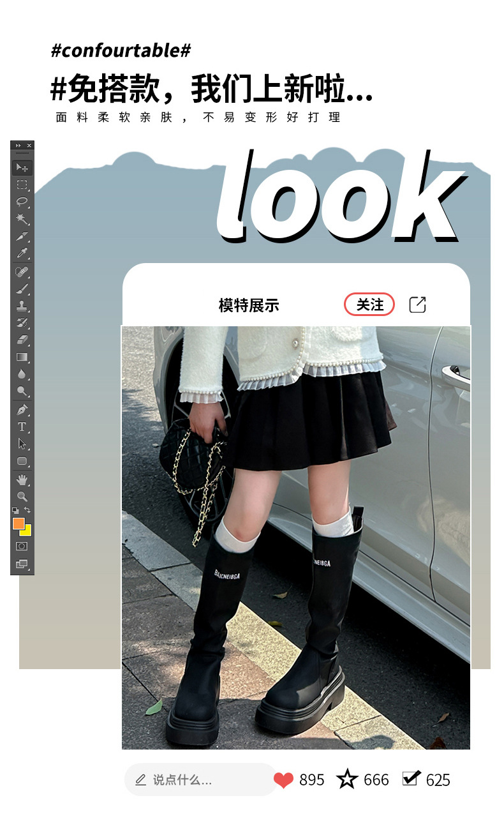Click the 666 favorites count
Screen dimensions: 504x823
coord(376,780)
